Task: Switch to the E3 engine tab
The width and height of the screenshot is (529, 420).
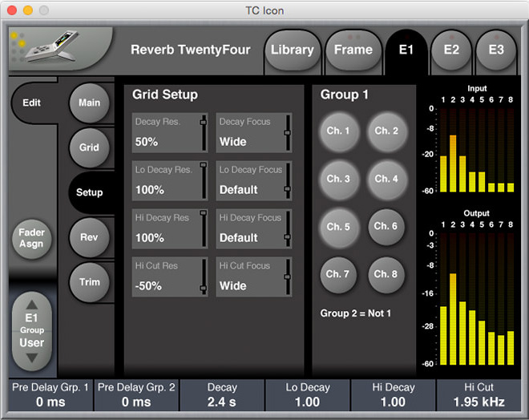Action: (x=496, y=50)
